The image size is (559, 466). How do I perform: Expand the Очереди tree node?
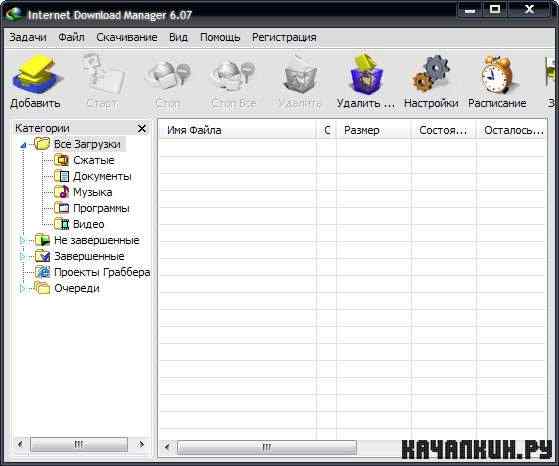coord(22,288)
